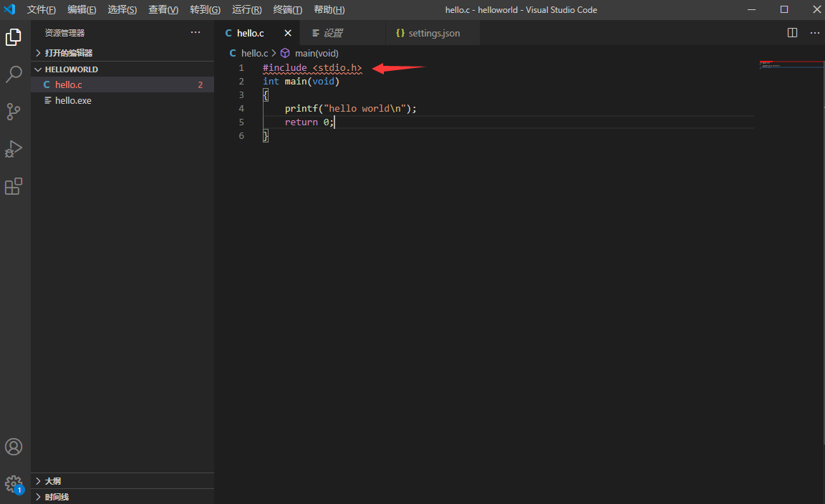Select hello.c in the file tree

click(122, 84)
